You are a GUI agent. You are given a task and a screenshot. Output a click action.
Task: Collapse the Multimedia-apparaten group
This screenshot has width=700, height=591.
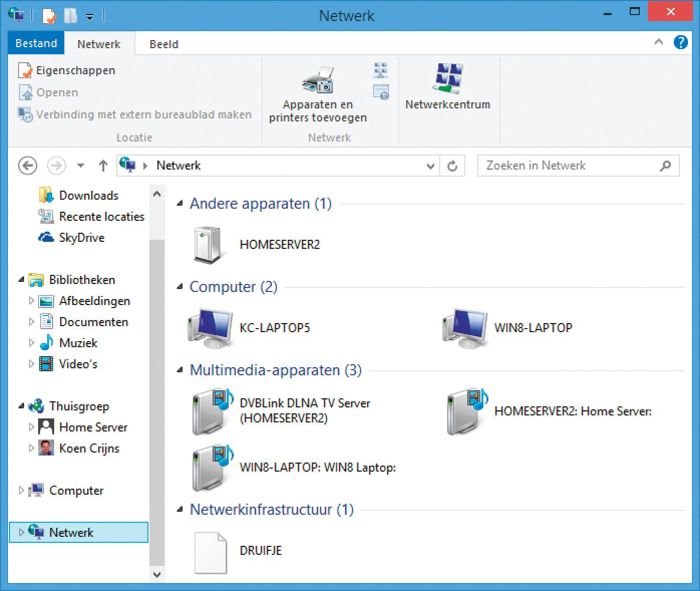point(180,370)
